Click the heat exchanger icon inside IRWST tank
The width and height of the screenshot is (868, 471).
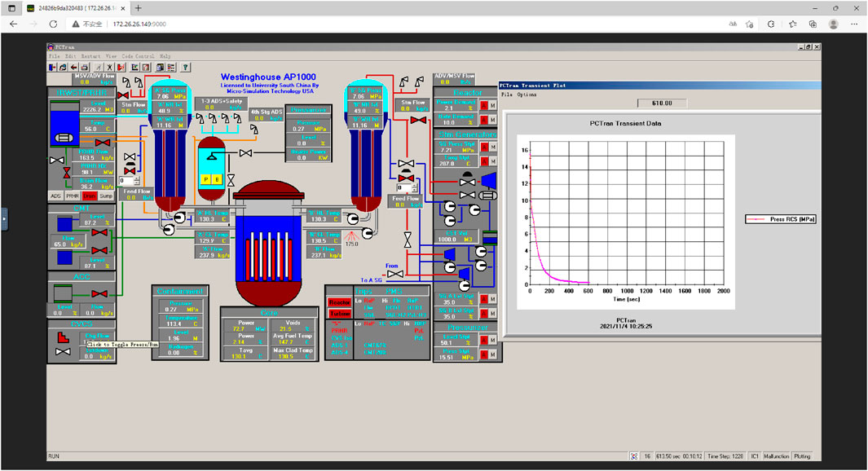click(64, 138)
